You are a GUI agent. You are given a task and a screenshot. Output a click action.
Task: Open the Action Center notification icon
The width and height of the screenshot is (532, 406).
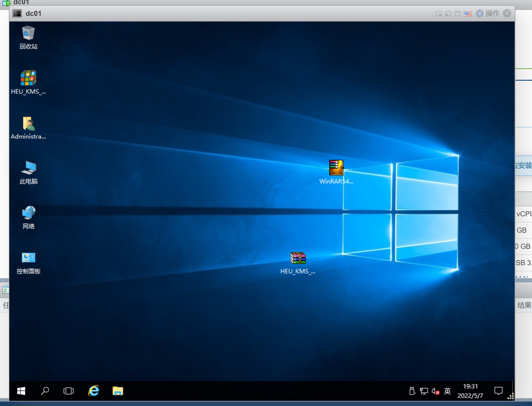pos(498,391)
